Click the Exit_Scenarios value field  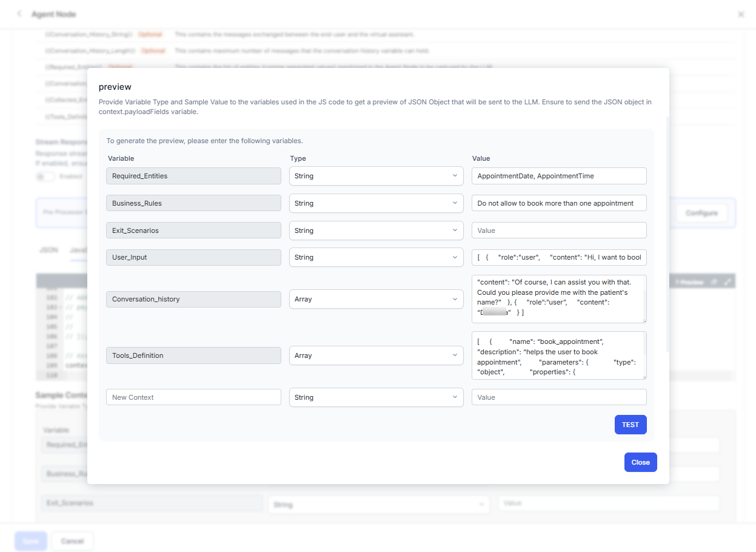pos(558,231)
